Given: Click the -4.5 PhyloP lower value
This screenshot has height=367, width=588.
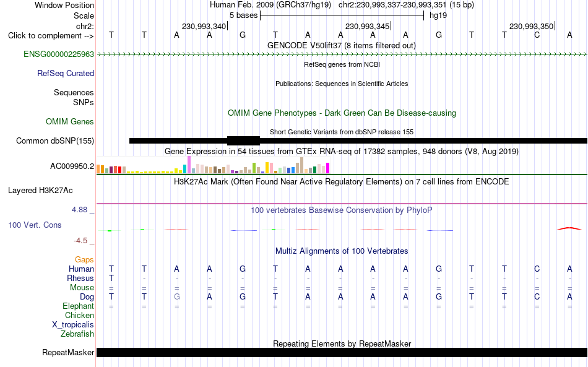Looking at the screenshot, I should pos(80,241).
